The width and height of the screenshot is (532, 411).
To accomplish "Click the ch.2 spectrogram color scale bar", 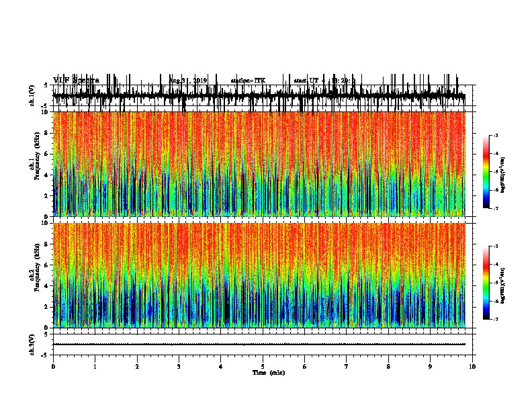I will coord(486,283).
